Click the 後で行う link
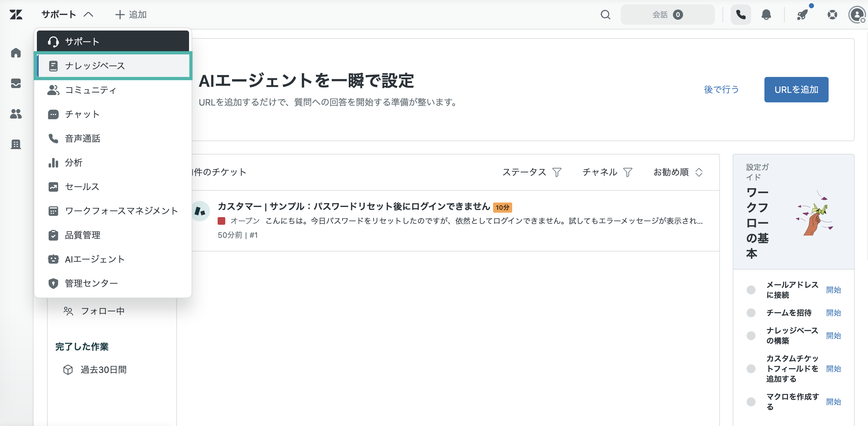Image resolution: width=868 pixels, height=426 pixels. click(x=722, y=89)
